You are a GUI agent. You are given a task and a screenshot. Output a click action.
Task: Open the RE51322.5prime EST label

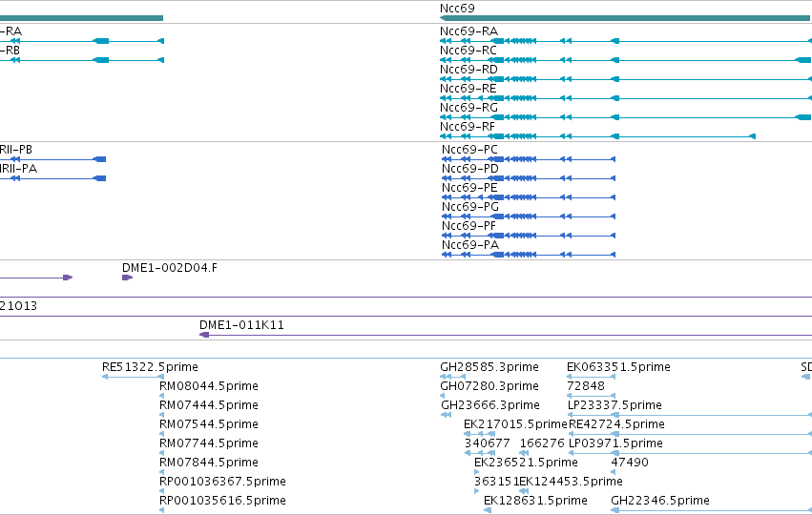[150, 367]
